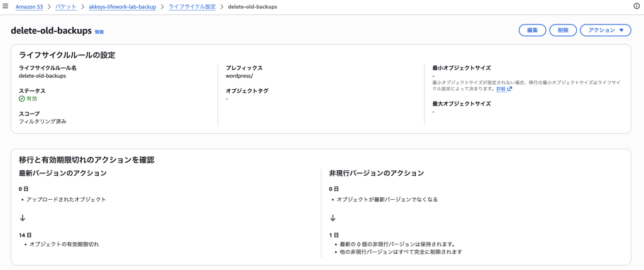Click the 情報 link beside the title
This screenshot has width=644, height=270.
point(99,31)
